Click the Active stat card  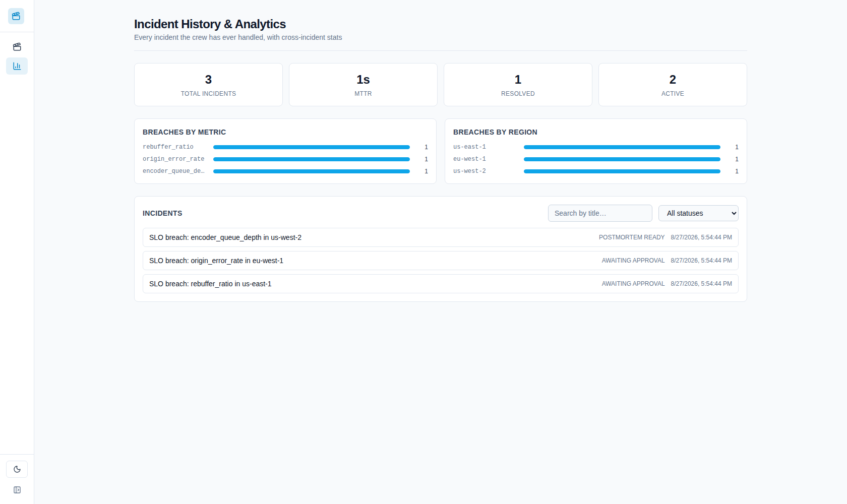[673, 85]
